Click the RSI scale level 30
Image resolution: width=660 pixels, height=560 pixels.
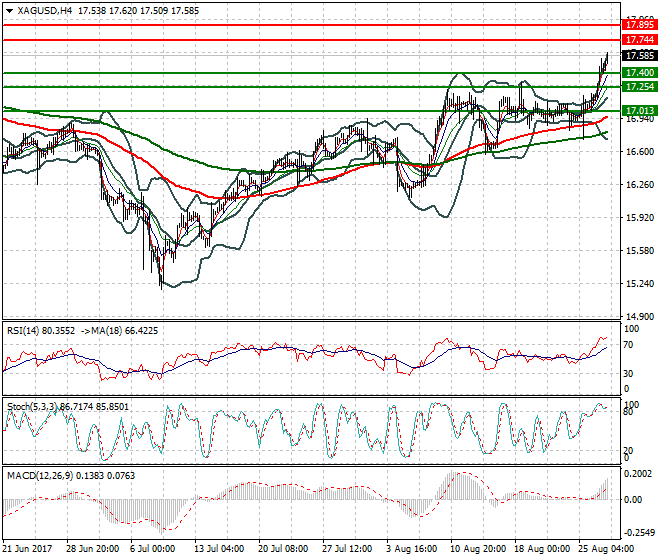[628, 373]
